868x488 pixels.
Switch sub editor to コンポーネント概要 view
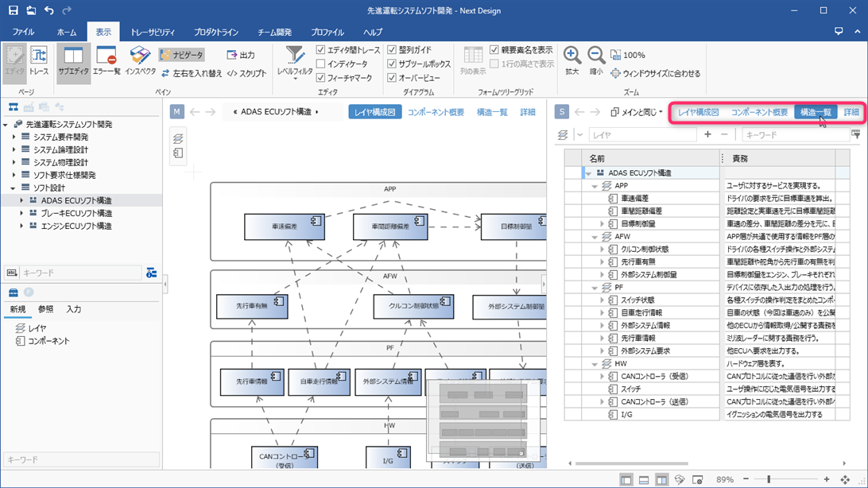click(x=759, y=112)
